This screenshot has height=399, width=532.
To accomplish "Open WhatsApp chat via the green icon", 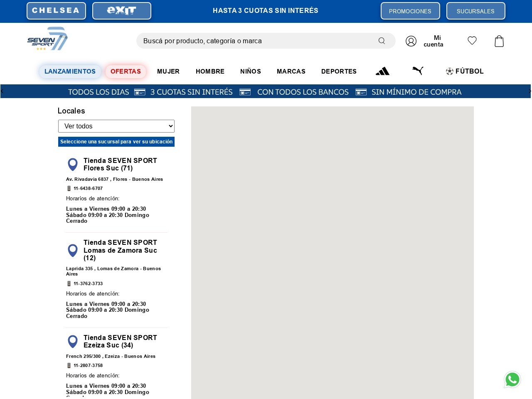I will click(x=512, y=379).
